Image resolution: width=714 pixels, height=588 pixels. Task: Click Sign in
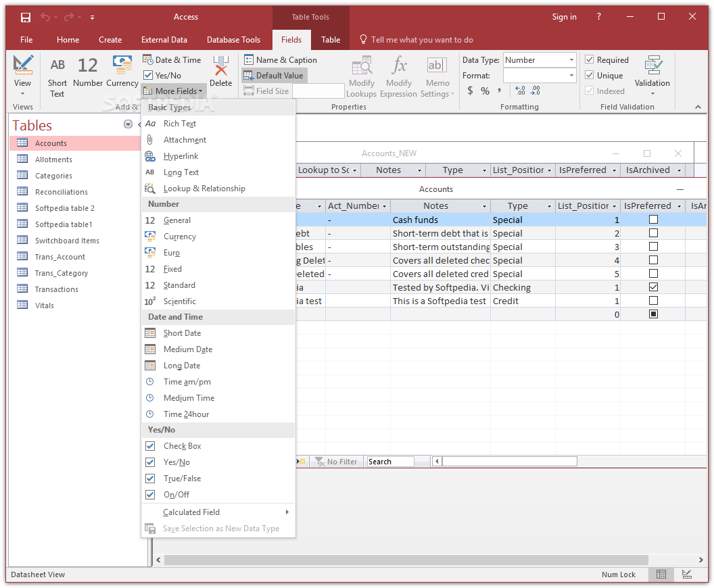[564, 17]
